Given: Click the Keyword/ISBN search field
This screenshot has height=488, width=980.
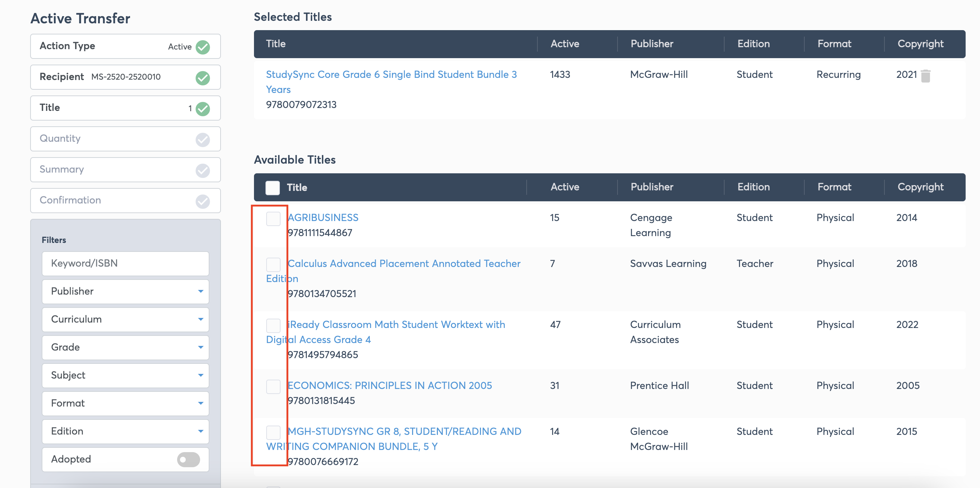Looking at the screenshot, I should (x=125, y=263).
